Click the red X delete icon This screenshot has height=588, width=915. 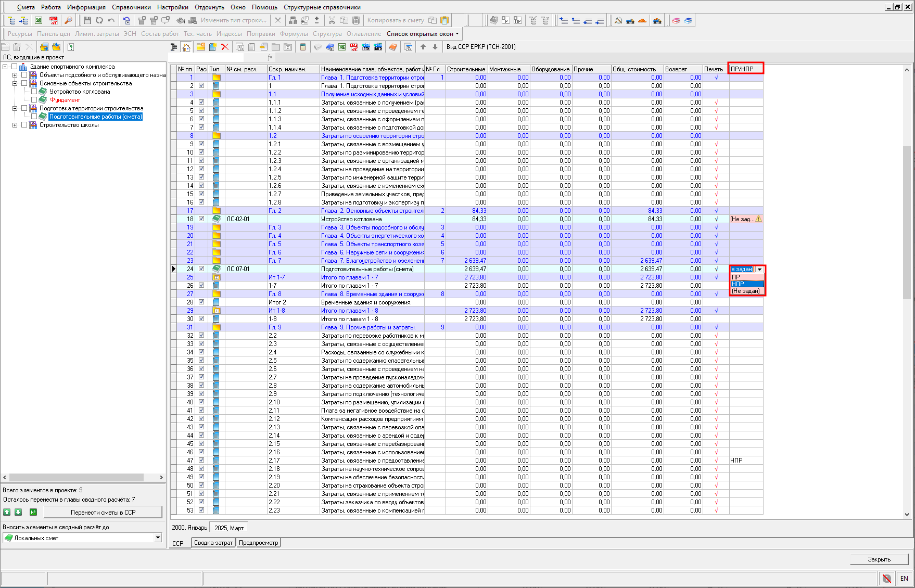225,47
